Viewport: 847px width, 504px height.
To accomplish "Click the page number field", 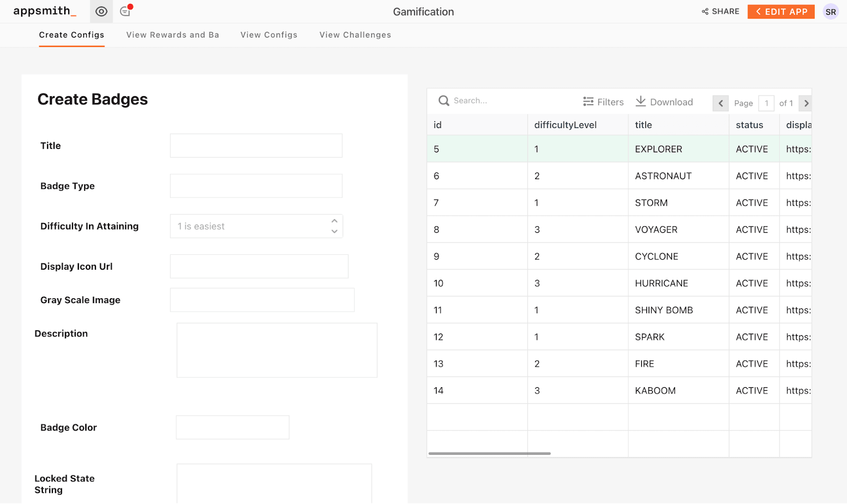I will tap(766, 103).
